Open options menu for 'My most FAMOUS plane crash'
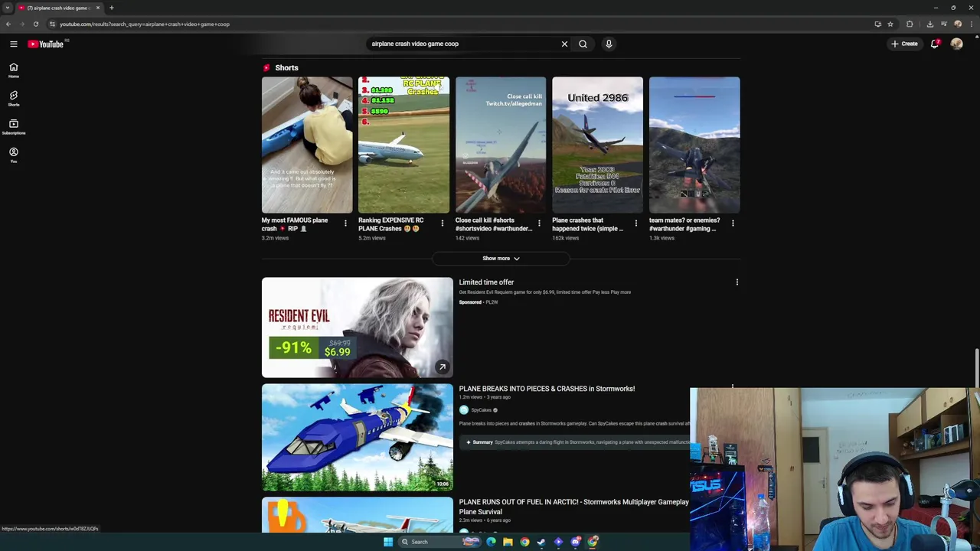 (x=345, y=223)
